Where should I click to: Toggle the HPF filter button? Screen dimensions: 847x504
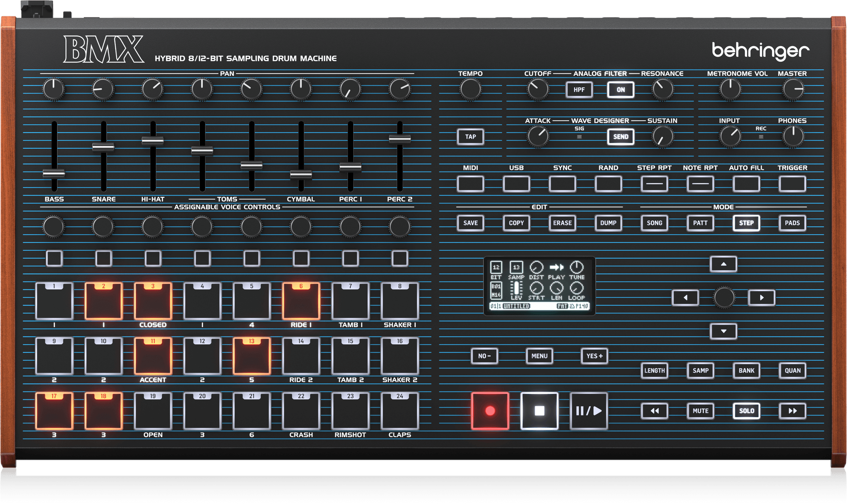pos(579,90)
